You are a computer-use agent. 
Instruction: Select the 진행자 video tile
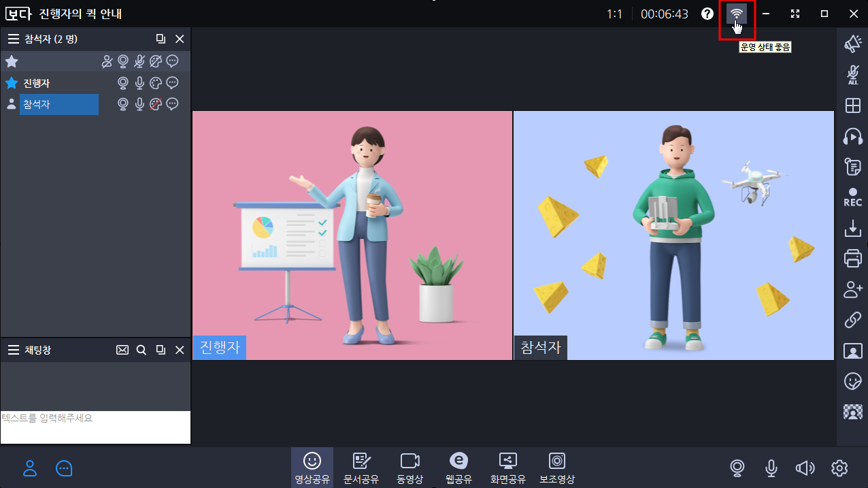[x=352, y=235]
